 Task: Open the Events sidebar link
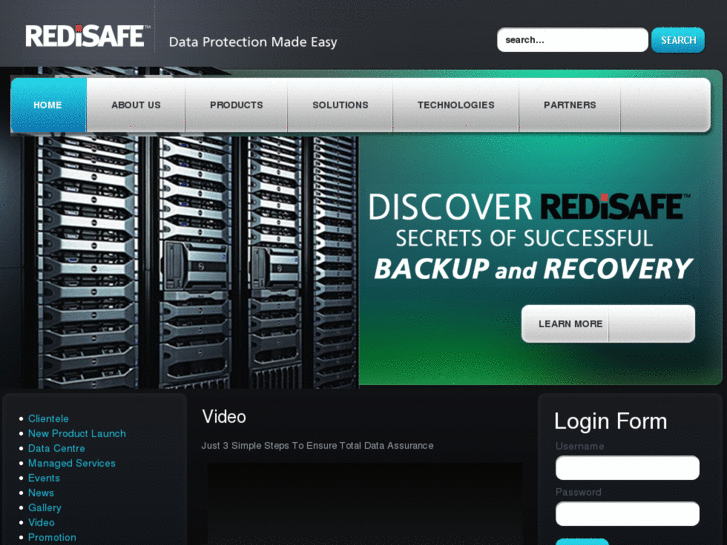(44, 478)
